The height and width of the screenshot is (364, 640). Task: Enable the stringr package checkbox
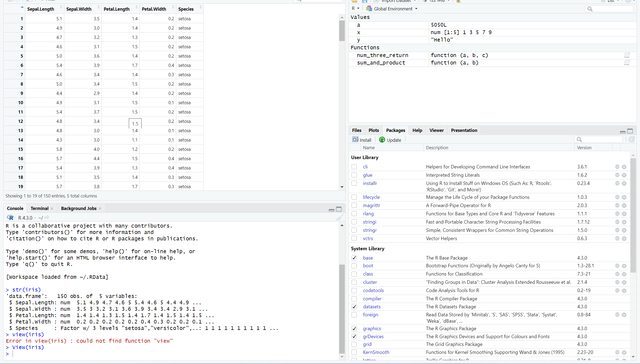[x=354, y=230]
